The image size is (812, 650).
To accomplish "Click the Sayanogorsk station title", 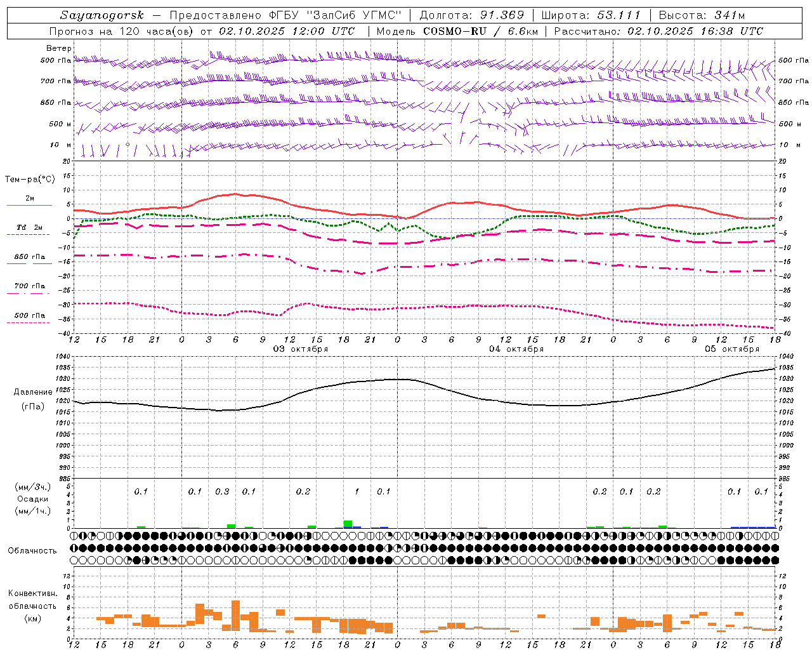I will coord(102,15).
